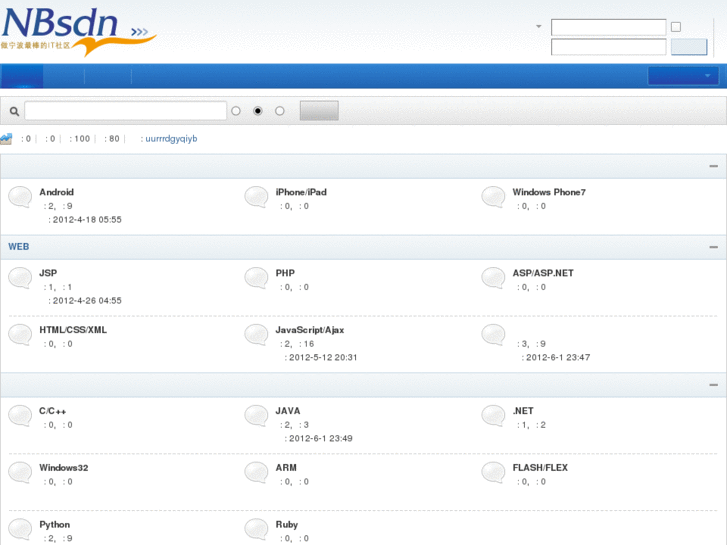
Task: Select the third search radio button
Action: pyautogui.click(x=280, y=111)
